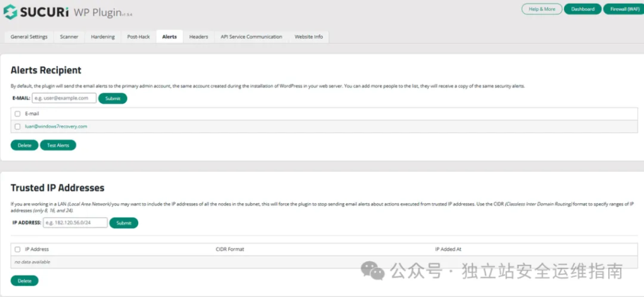Delete the selected trusted IP addresses

(25, 281)
